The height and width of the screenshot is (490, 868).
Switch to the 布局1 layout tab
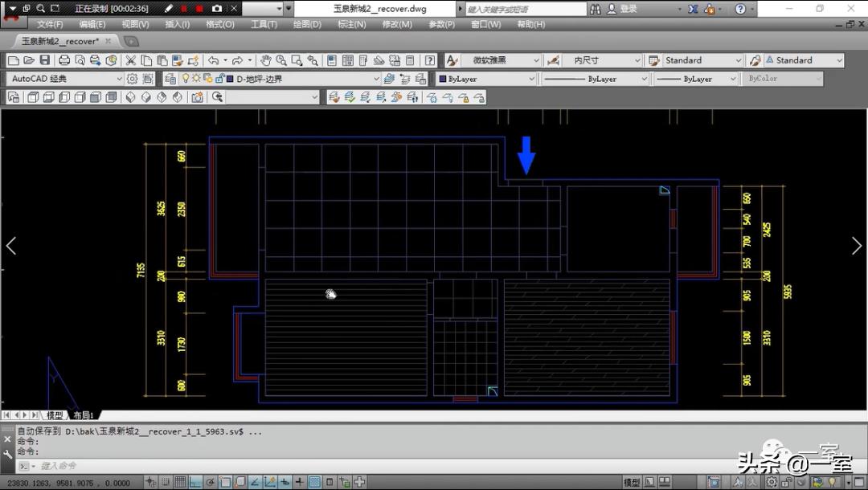click(x=84, y=415)
